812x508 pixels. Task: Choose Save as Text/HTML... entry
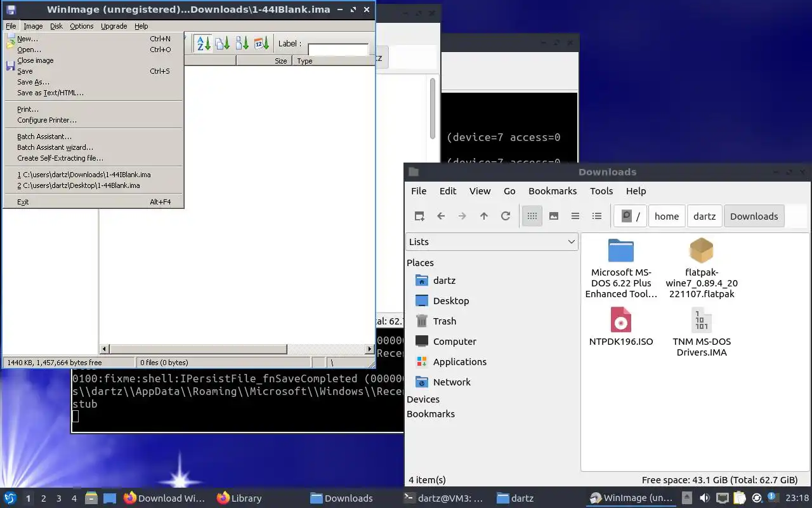point(93,93)
